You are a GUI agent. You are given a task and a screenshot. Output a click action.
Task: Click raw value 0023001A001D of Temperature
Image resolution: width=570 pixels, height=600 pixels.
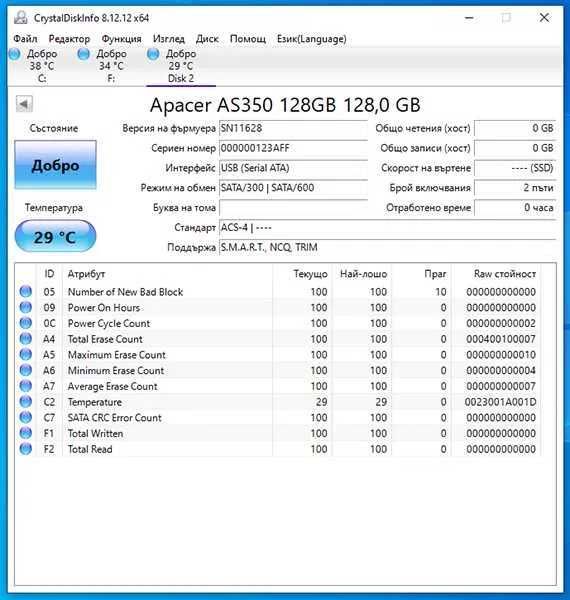click(500, 402)
